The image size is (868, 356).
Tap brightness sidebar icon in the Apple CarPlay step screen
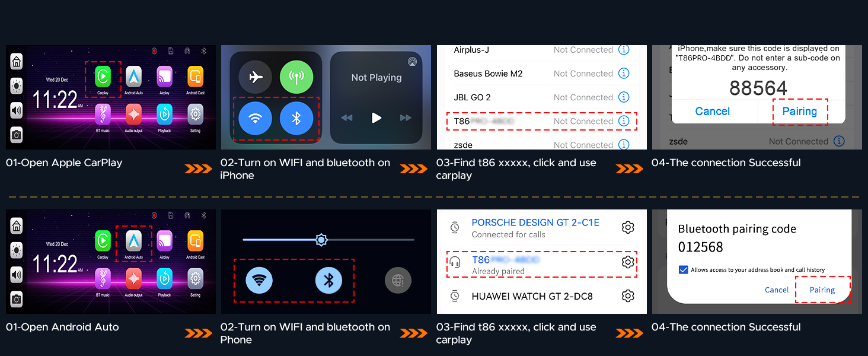(x=17, y=86)
